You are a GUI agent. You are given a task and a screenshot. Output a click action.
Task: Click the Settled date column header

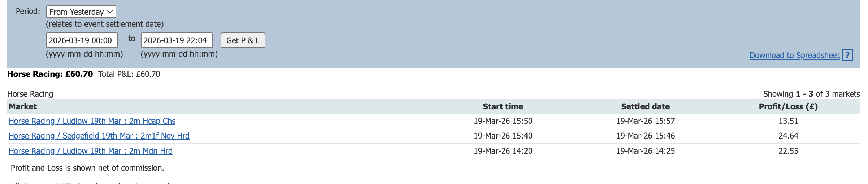click(645, 106)
